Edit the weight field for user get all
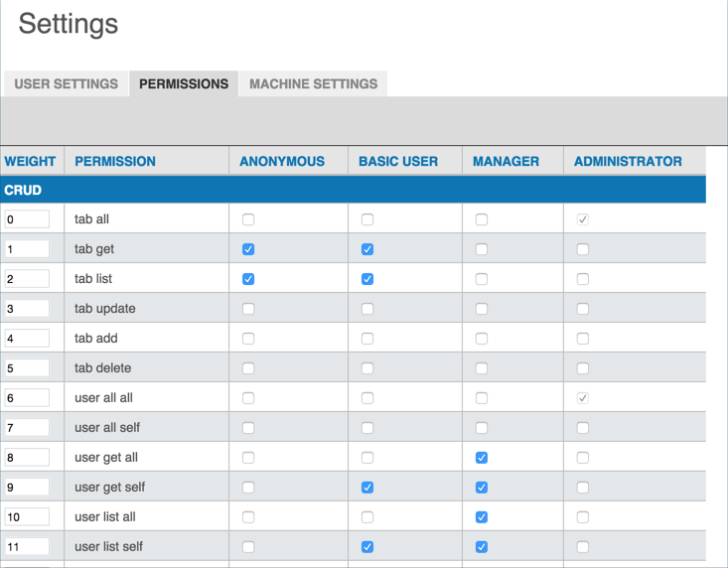This screenshot has height=568, width=728. 27,457
